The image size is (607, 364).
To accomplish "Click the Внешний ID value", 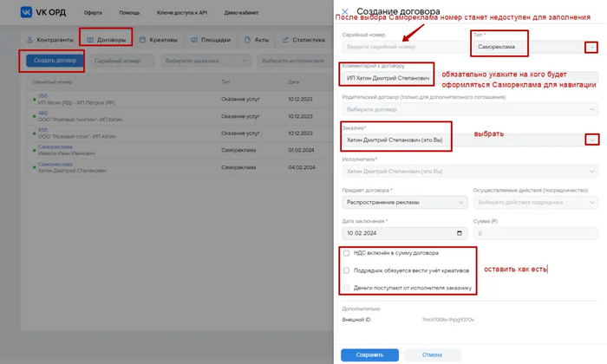I will point(448,320).
